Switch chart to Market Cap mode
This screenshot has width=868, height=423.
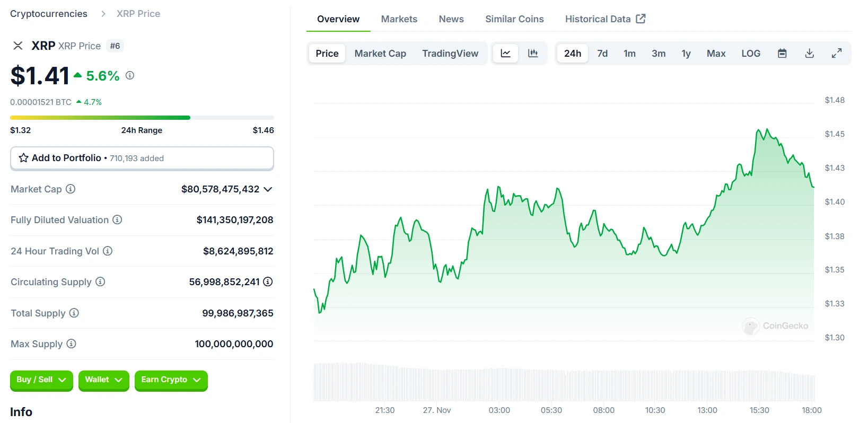click(380, 53)
